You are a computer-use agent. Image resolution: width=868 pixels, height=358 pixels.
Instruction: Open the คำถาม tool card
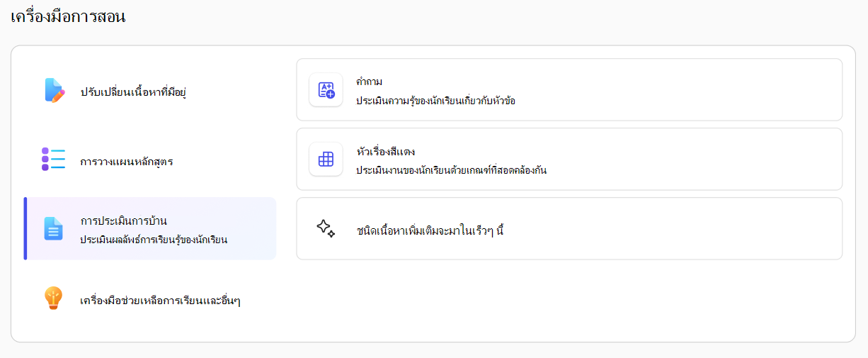pos(569,90)
